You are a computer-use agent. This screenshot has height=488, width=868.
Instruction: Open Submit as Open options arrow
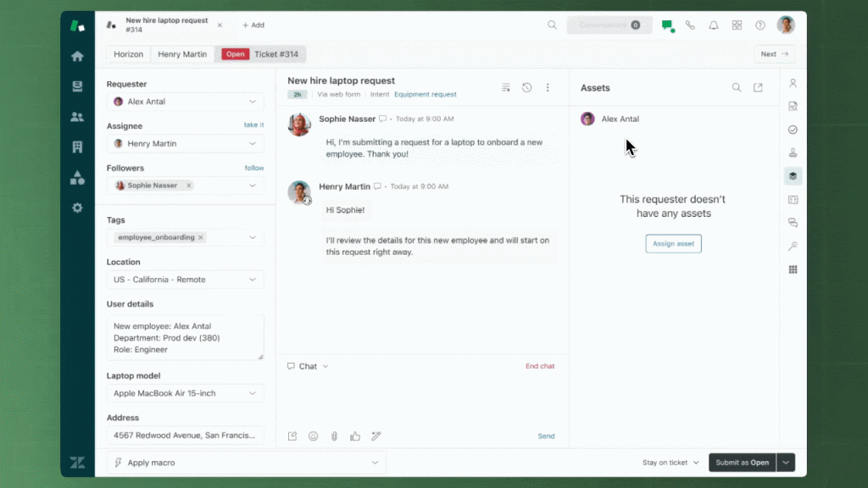(x=787, y=463)
